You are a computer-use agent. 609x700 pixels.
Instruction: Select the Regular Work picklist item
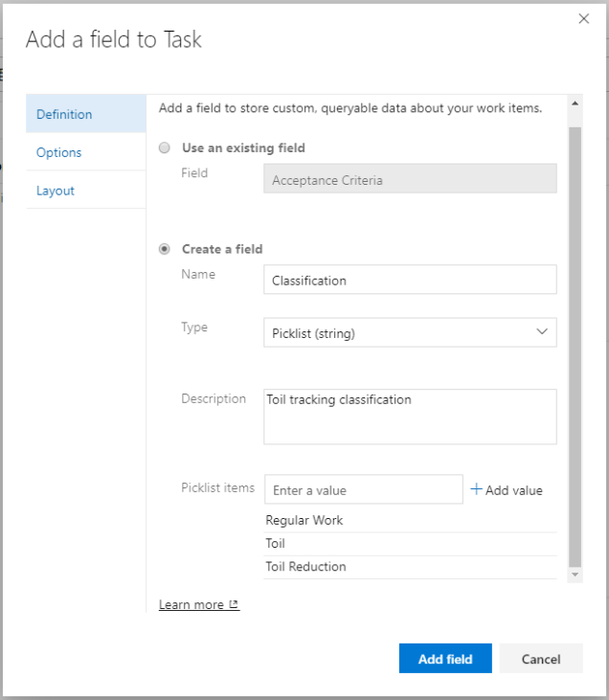pos(410,521)
